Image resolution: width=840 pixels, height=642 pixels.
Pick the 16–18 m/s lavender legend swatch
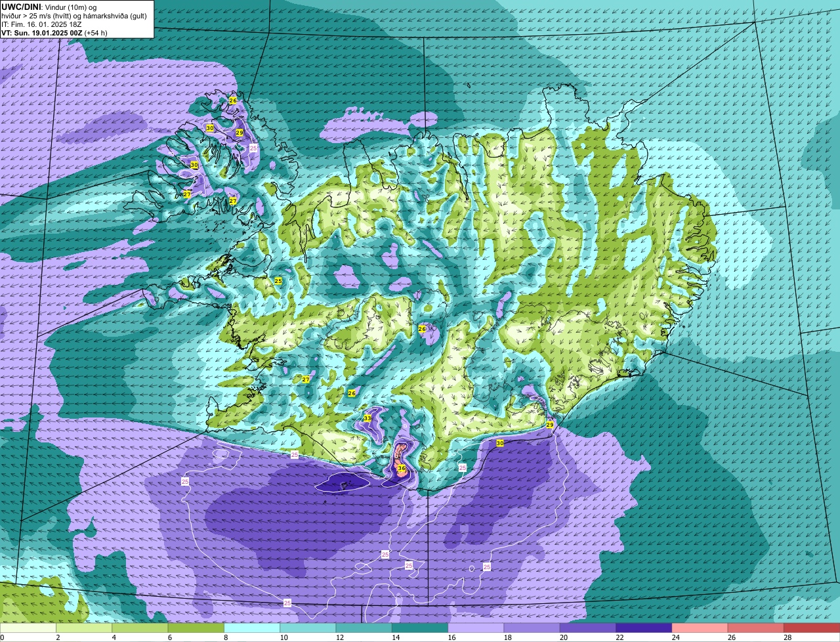click(x=476, y=628)
